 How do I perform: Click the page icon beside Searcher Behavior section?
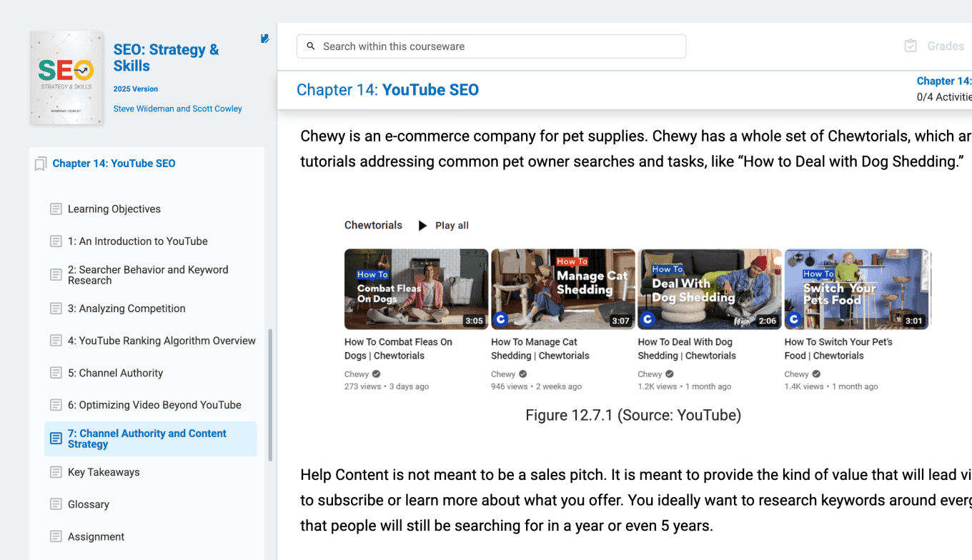56,275
